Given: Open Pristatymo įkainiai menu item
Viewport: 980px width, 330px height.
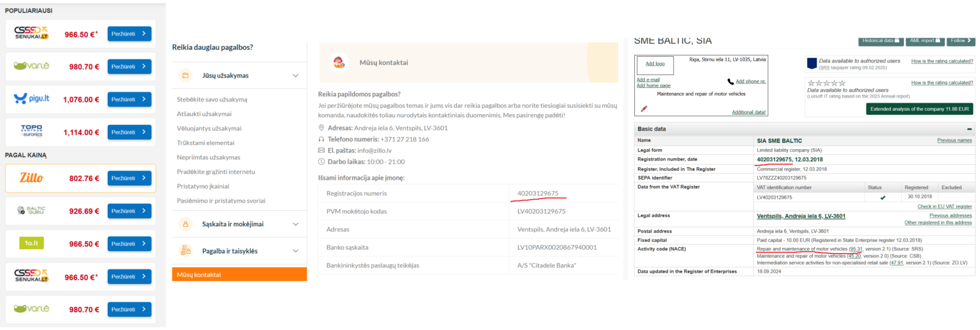Looking at the screenshot, I should point(203,186).
